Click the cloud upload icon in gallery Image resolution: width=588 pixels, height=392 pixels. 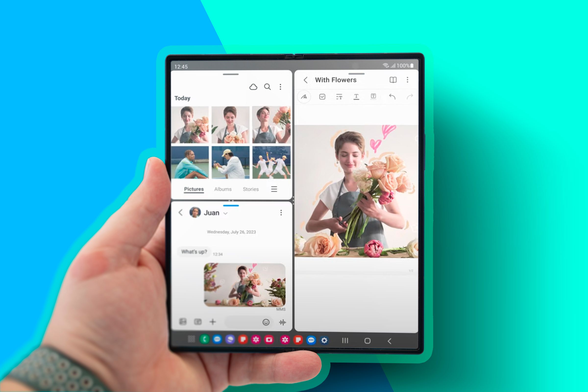click(253, 86)
